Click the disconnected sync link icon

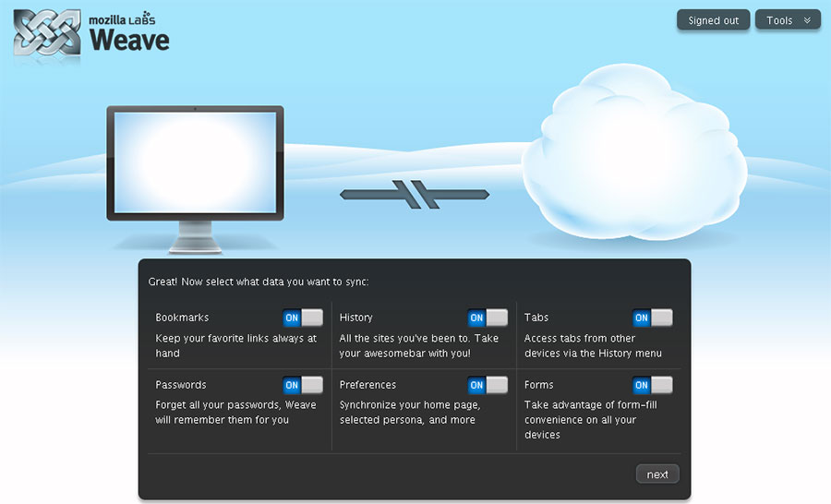click(414, 194)
